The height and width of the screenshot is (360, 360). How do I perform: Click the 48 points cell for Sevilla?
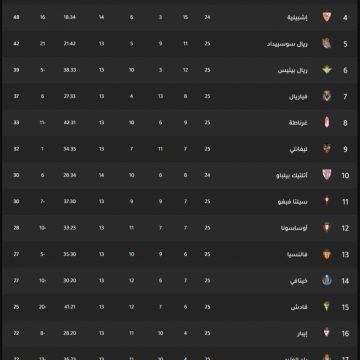click(x=16, y=17)
